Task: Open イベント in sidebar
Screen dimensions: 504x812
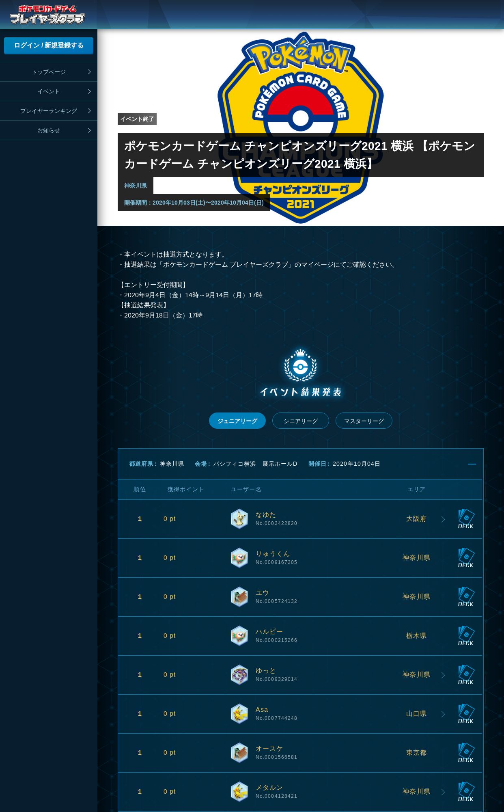Action: coord(49,91)
